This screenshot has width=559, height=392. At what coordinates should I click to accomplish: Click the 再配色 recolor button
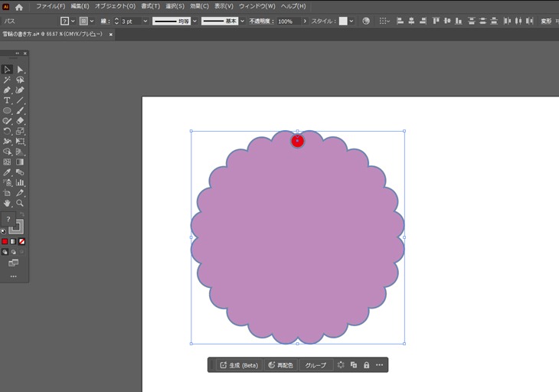pyautogui.click(x=280, y=365)
